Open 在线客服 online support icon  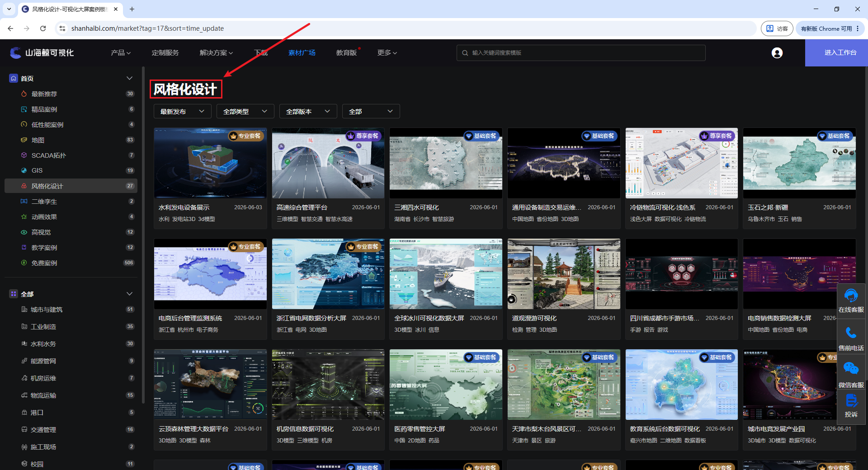pyautogui.click(x=851, y=296)
